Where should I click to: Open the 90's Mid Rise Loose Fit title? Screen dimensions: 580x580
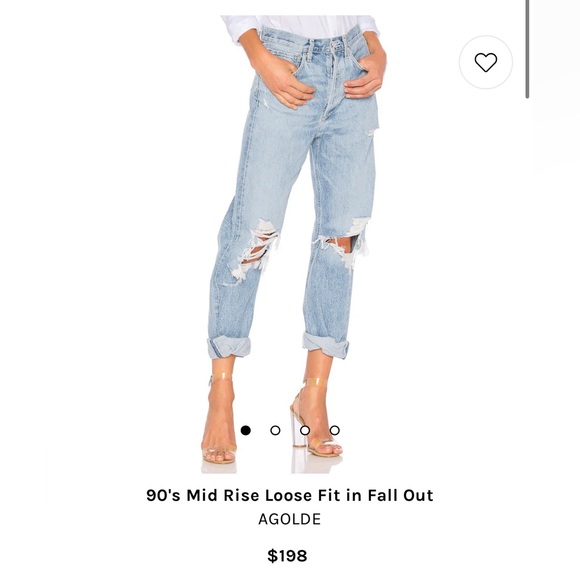(x=290, y=495)
